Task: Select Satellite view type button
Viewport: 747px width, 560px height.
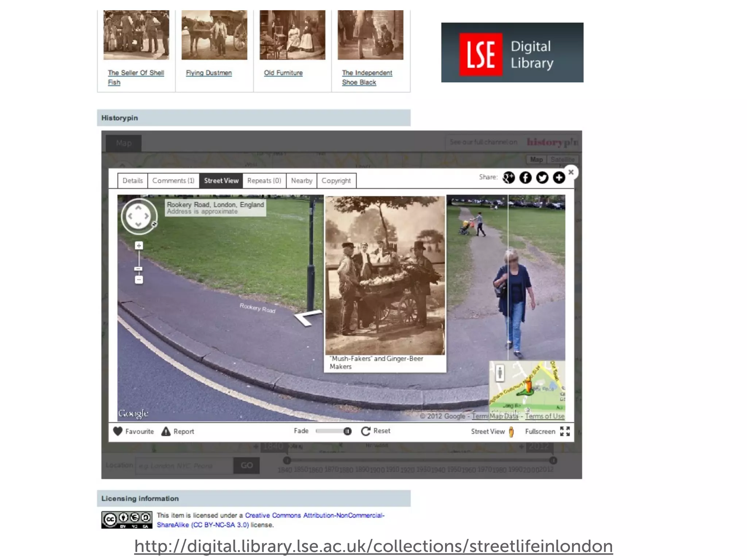Action: pyautogui.click(x=562, y=159)
